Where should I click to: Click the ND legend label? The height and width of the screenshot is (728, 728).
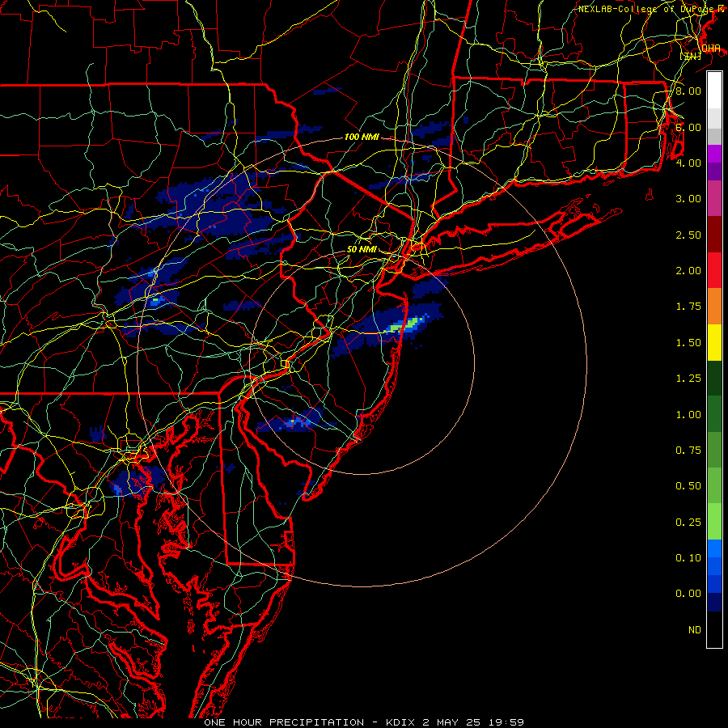click(695, 630)
